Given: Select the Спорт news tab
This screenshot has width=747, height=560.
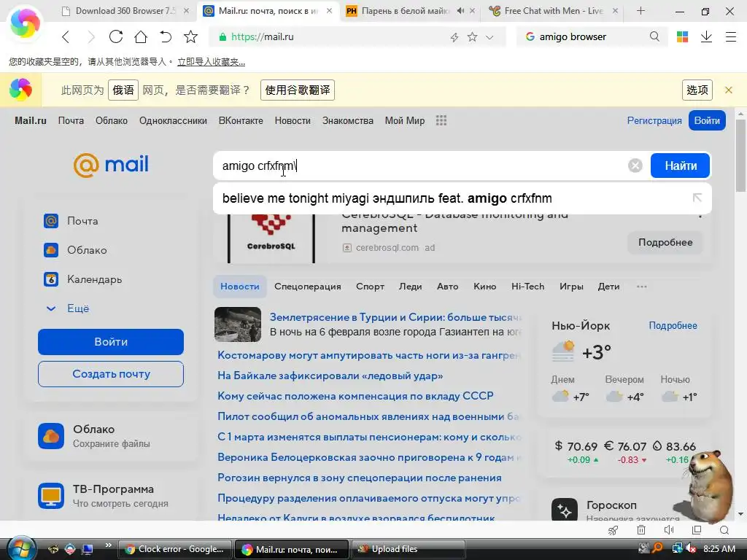Looking at the screenshot, I should pos(370,286).
